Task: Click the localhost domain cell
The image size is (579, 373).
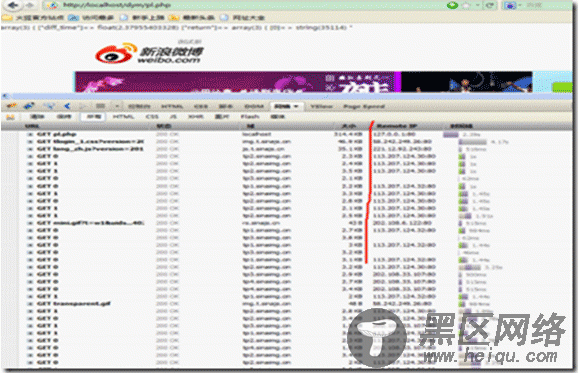Action: (x=257, y=134)
